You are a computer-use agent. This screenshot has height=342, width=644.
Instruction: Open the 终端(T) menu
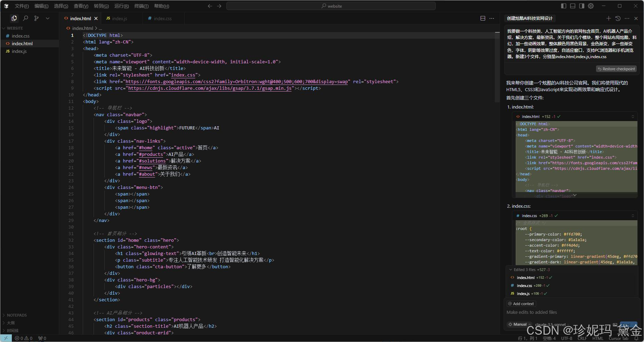141,6
